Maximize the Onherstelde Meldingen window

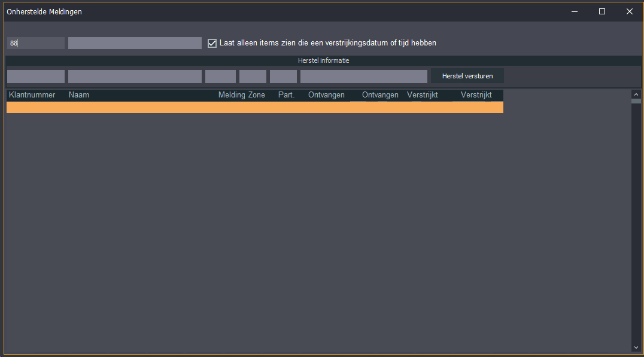click(602, 11)
